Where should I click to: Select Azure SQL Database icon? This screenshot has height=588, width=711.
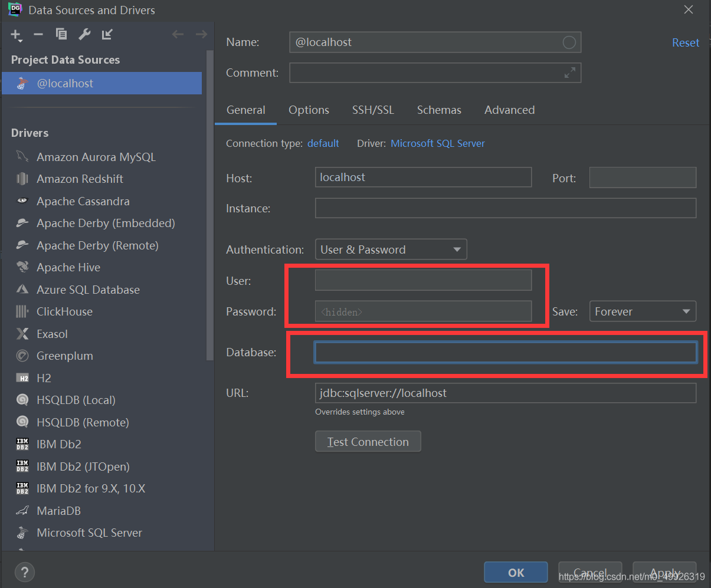point(22,290)
